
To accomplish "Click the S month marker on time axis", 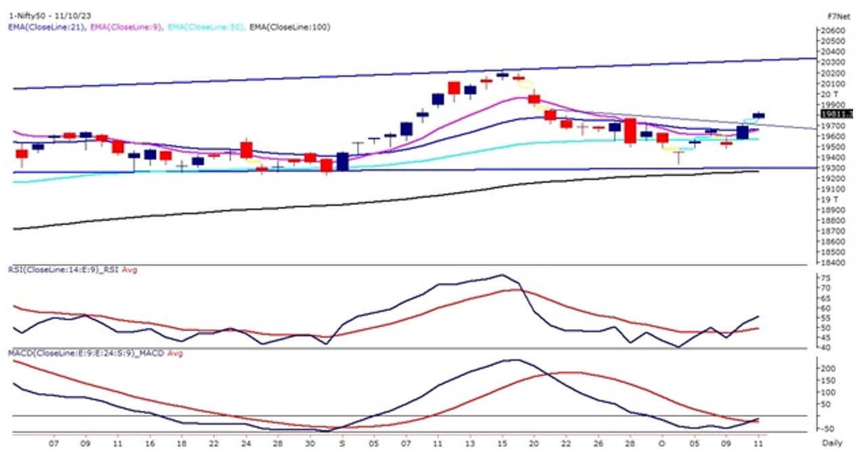I will [342, 442].
